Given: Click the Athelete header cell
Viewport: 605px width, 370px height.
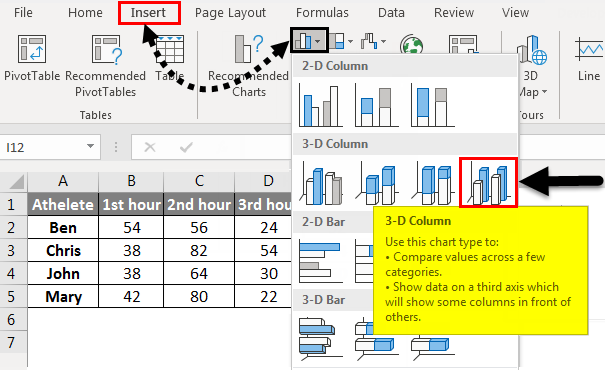Looking at the screenshot, I should coord(63,204).
